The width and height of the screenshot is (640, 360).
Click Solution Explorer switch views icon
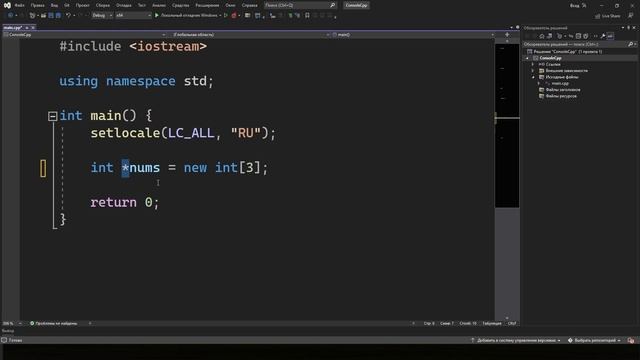(x=549, y=36)
